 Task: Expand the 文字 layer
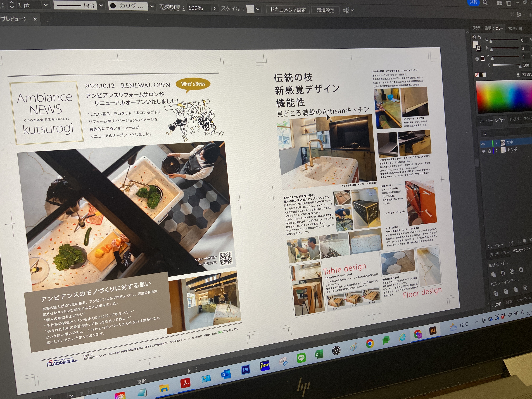point(496,143)
